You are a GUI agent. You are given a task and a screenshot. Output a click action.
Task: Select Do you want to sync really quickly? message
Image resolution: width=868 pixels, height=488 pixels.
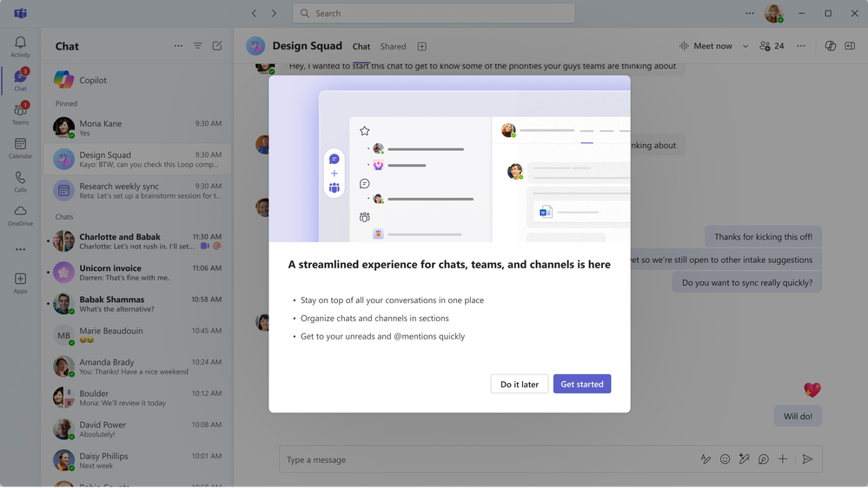[x=746, y=282]
